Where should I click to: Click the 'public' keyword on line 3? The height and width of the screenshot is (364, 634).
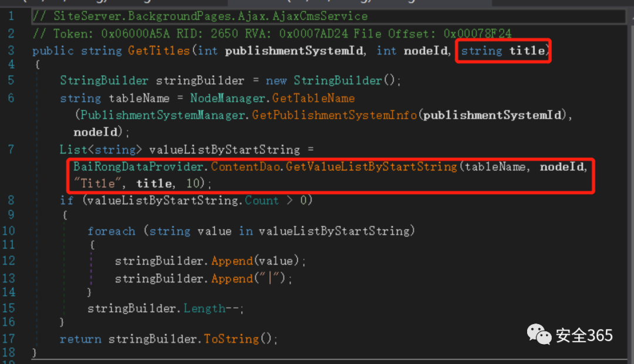click(x=53, y=50)
